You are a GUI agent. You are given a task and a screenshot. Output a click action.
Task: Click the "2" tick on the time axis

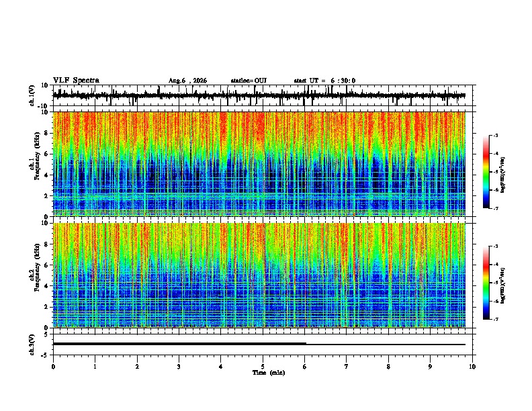(x=137, y=367)
